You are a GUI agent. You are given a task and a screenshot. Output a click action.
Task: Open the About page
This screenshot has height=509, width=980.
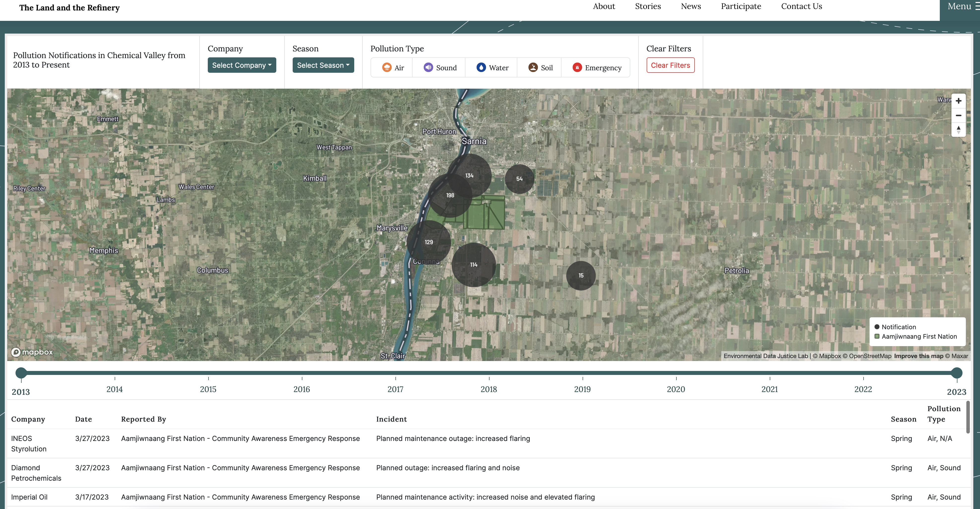point(604,6)
